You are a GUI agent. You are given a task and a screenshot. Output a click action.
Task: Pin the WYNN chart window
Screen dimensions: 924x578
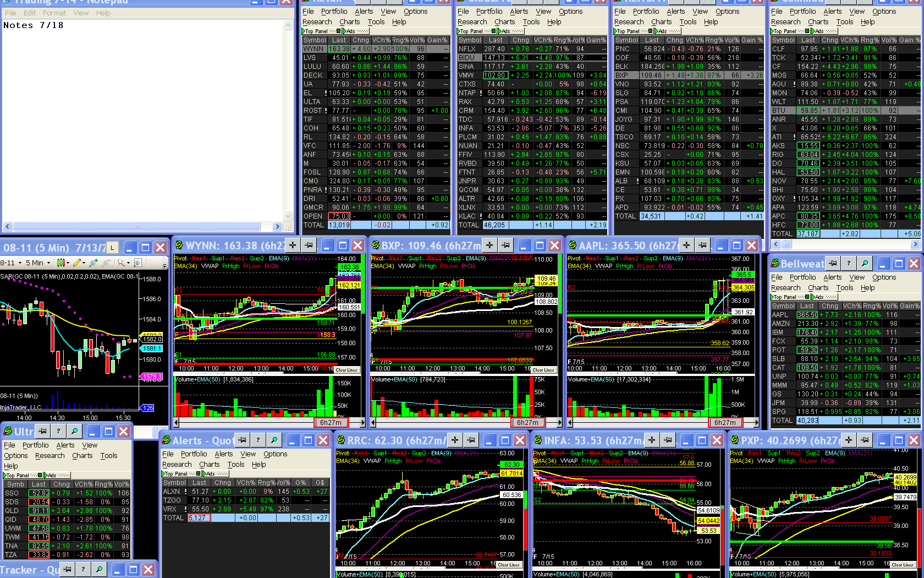pos(309,245)
